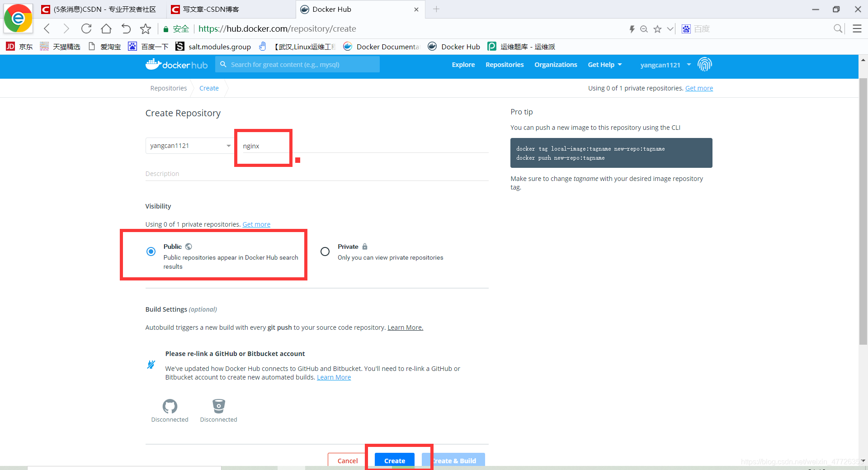The width and height of the screenshot is (868, 470).
Task: Click the page vertical scrollbar thumb
Action: (x=863, y=211)
